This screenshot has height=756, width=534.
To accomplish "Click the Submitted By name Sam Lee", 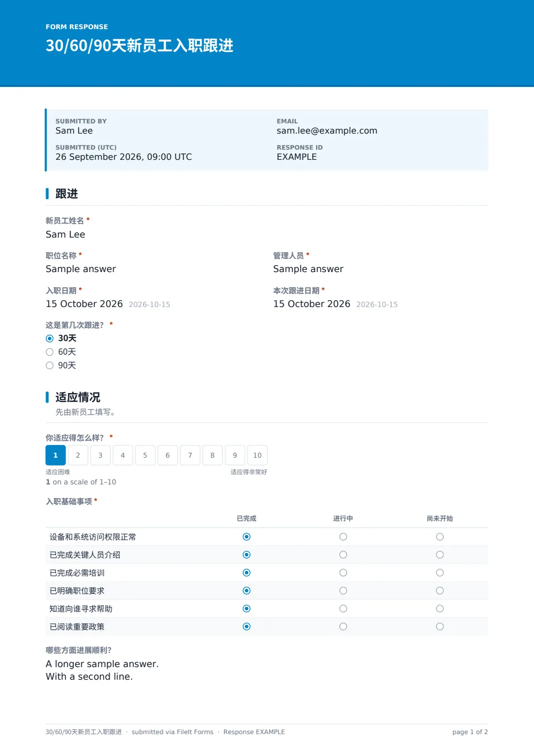I will [74, 131].
